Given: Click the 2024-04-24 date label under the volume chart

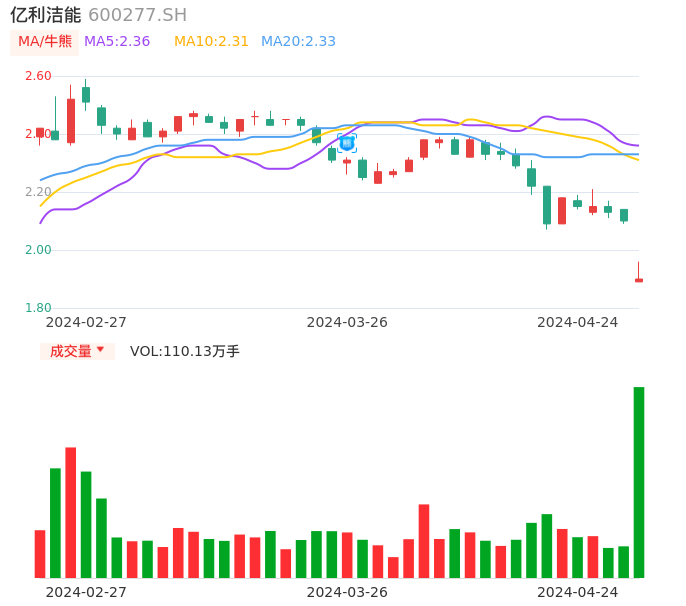Looking at the screenshot, I should (x=577, y=592).
